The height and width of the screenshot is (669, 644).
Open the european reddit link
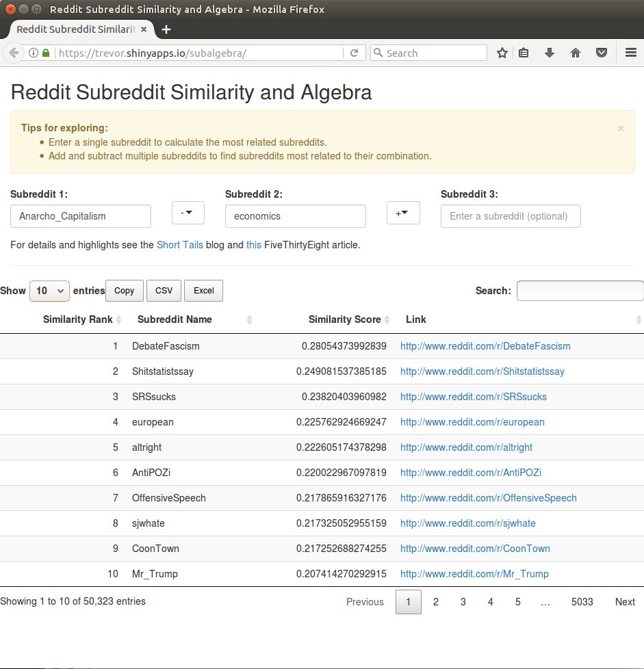472,422
